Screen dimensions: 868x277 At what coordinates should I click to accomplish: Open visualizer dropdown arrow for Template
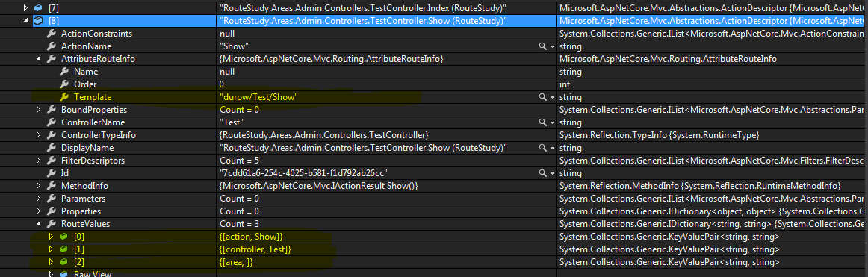[552, 97]
